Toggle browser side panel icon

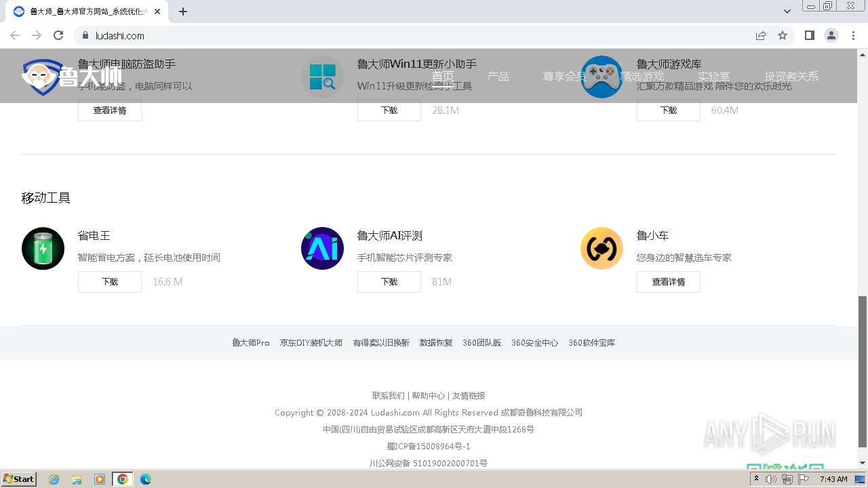pyautogui.click(x=809, y=35)
